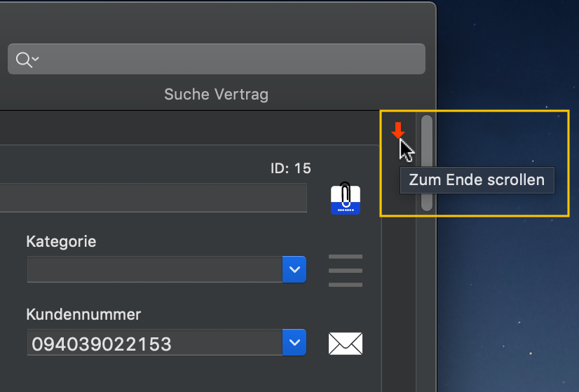Open the three-line list icon beside Kategorie
The width and height of the screenshot is (579, 392).
tap(346, 271)
